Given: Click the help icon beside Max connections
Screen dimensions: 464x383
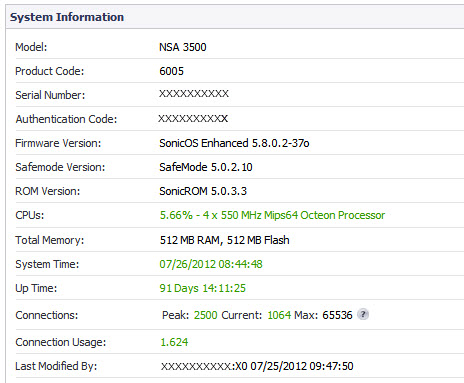Looking at the screenshot, I should (363, 314).
